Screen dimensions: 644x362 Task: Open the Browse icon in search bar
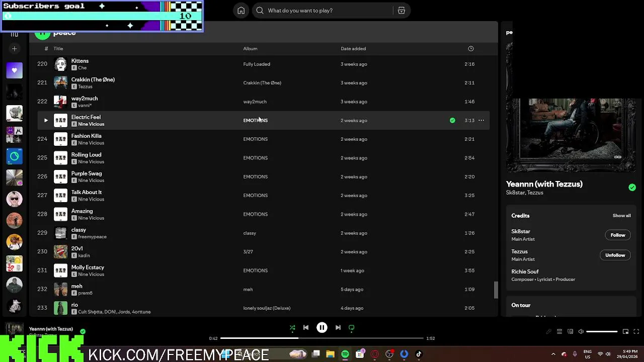(x=401, y=11)
